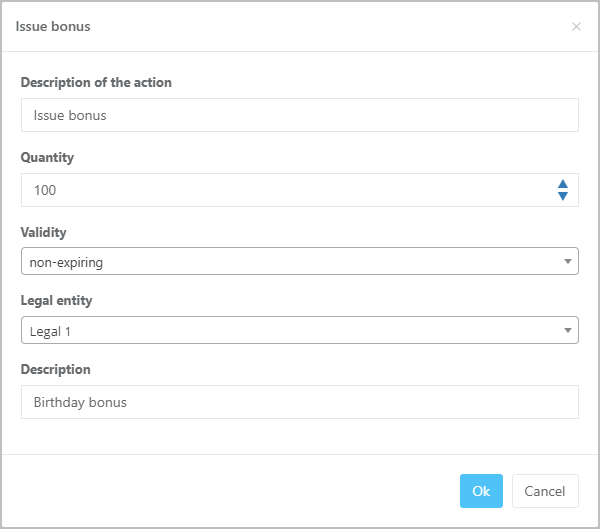Focus the 'Issue bonus' action description field
The width and height of the screenshot is (600, 529).
point(299,115)
